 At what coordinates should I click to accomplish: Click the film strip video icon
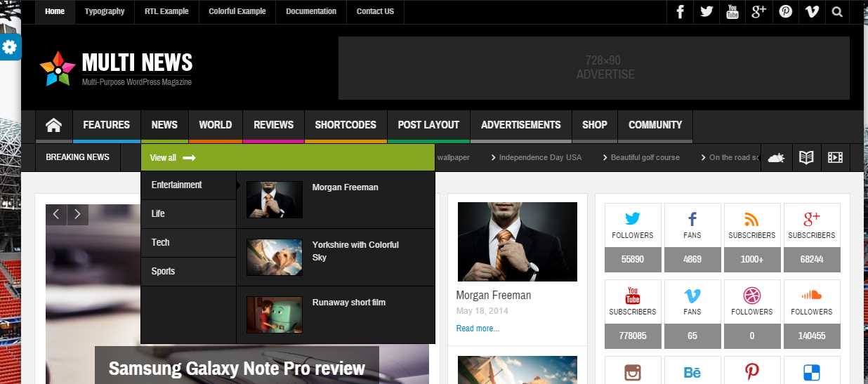point(835,157)
